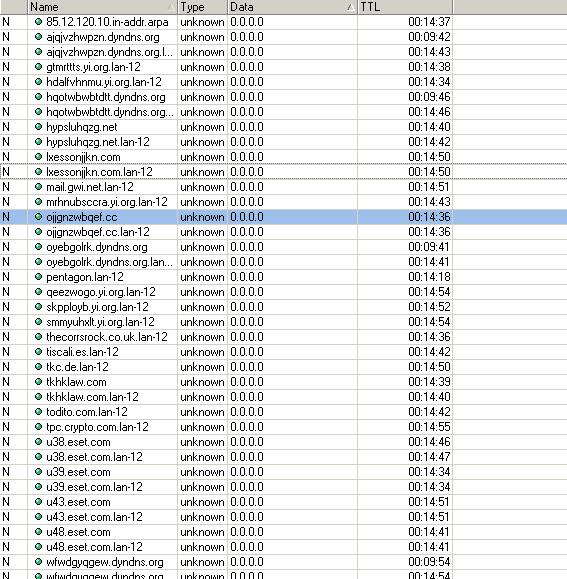
Task: Click the N flag of gtmrttts.yi.org.lan-12
Action: click(x=6, y=67)
